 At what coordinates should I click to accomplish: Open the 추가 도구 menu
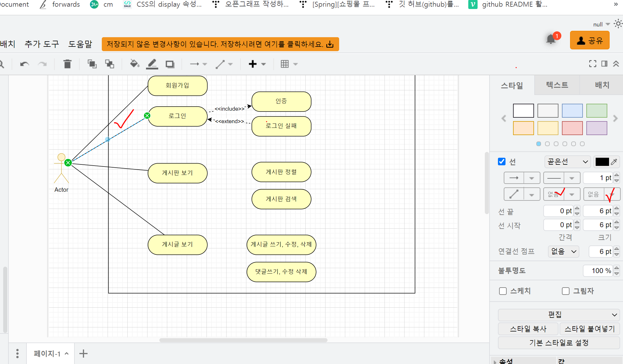(42, 44)
